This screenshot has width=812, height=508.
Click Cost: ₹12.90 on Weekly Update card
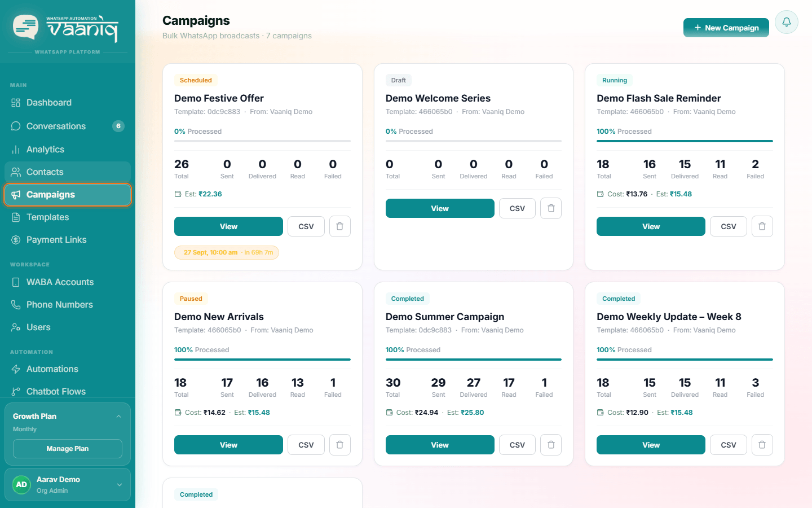pyautogui.click(x=628, y=413)
